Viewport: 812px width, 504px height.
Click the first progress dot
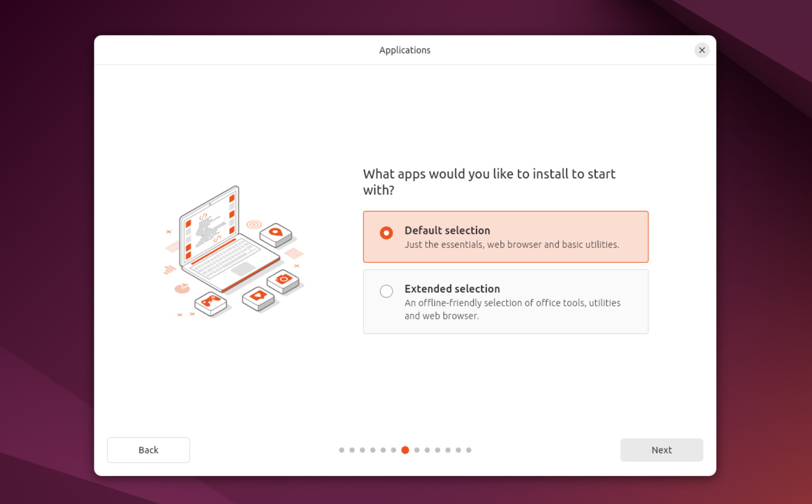pos(342,450)
